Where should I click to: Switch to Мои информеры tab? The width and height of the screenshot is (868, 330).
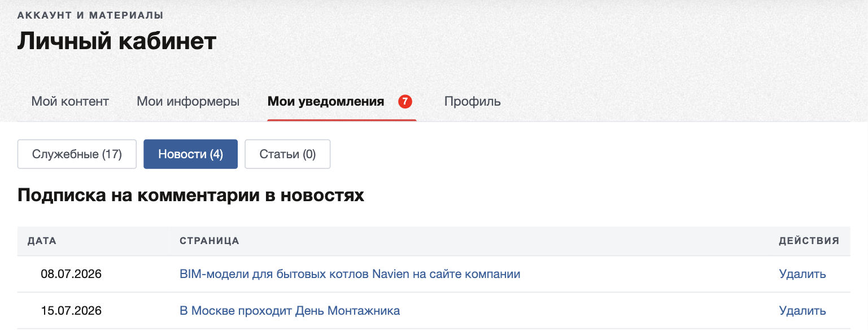coord(188,102)
